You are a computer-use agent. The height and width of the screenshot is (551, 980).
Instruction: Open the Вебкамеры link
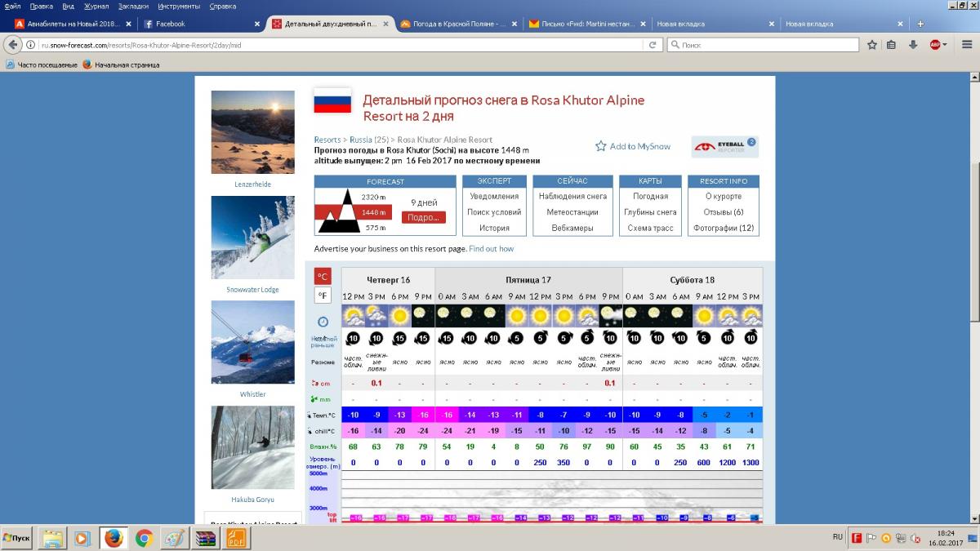(572, 228)
